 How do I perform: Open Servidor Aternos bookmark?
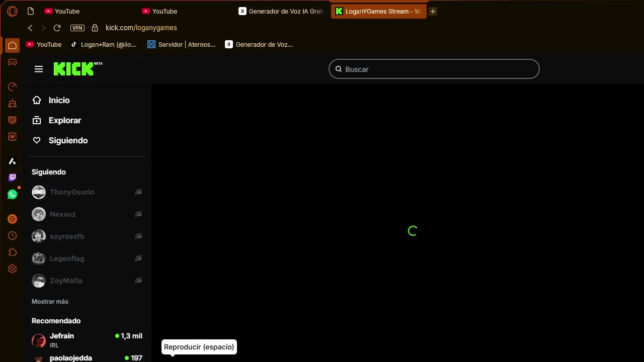click(181, 44)
